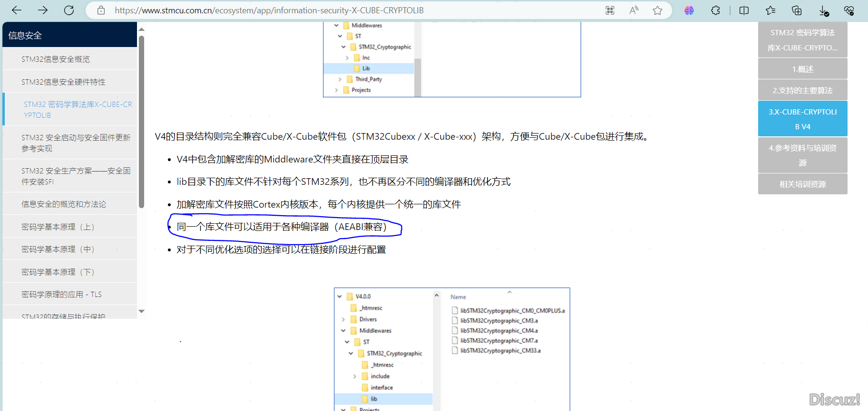This screenshot has height=411, width=868.
Task: Open the Downloads panel
Action: pyautogui.click(x=824, y=10)
